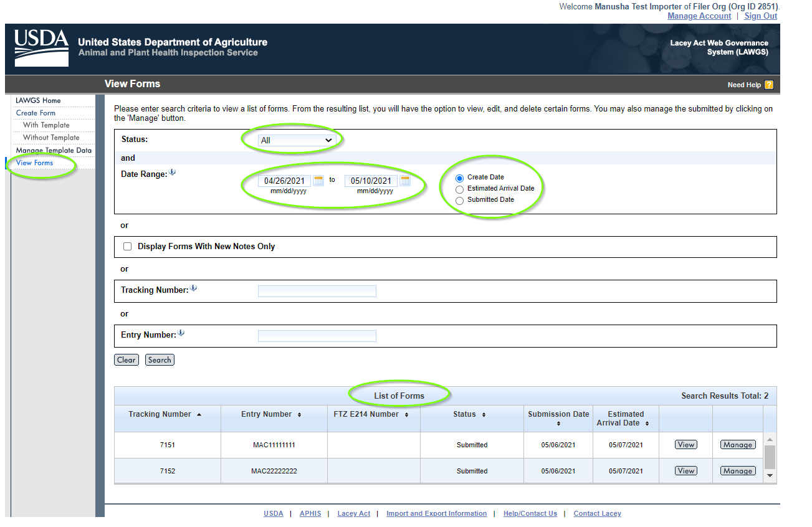The height and width of the screenshot is (527, 812).
Task: Open the end date calendar picker icon
Action: pos(405,181)
